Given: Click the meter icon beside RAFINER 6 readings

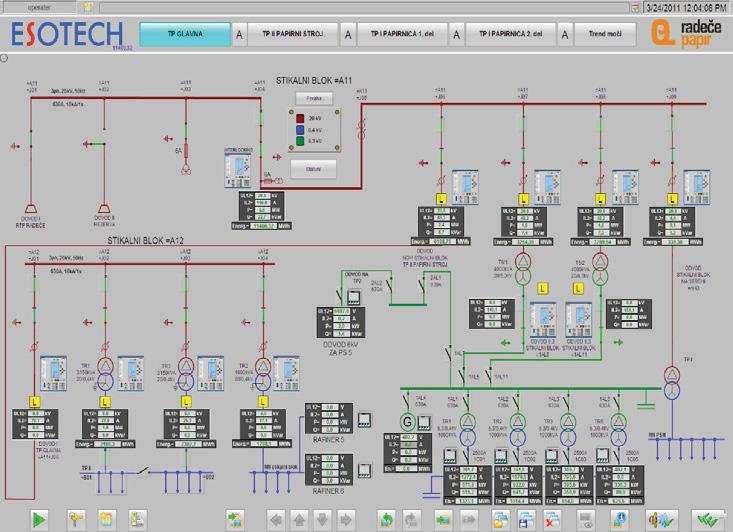Looking at the screenshot, I should coord(364,470).
